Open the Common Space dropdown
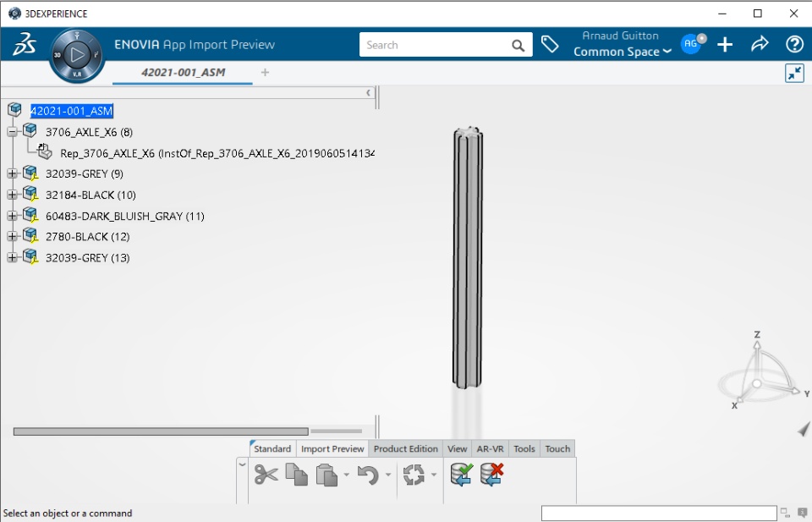This screenshot has width=812, height=522. 622,52
